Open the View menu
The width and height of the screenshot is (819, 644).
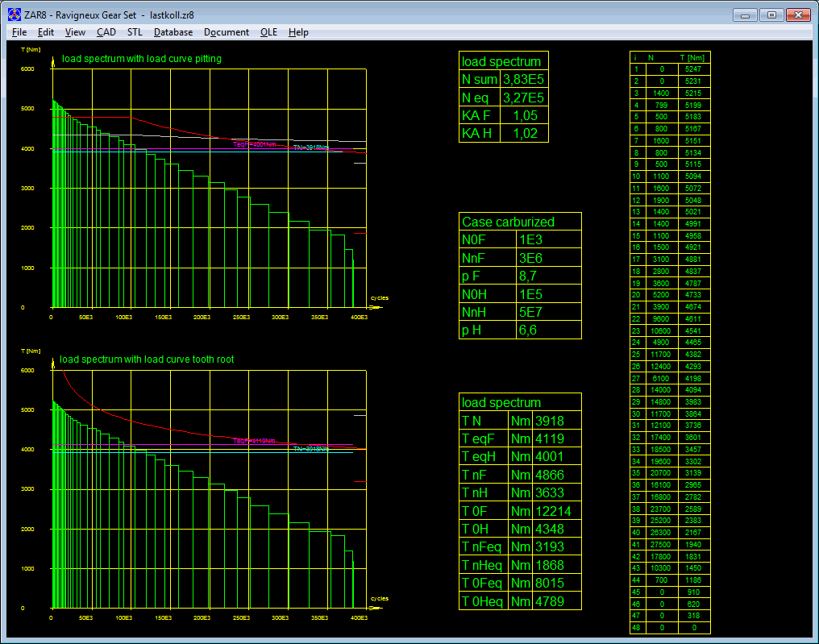tap(75, 32)
